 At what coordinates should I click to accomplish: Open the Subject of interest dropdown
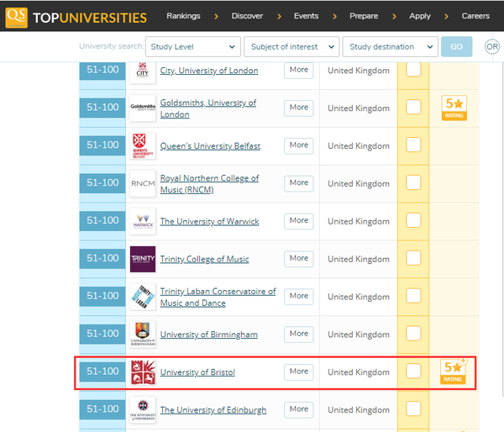pos(291,46)
